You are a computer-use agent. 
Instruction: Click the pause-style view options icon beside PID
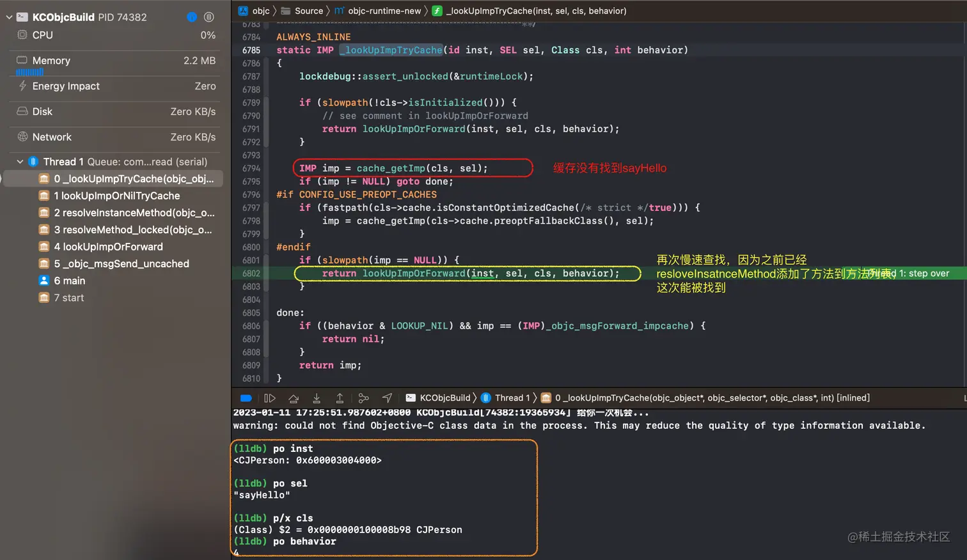pyautogui.click(x=208, y=17)
